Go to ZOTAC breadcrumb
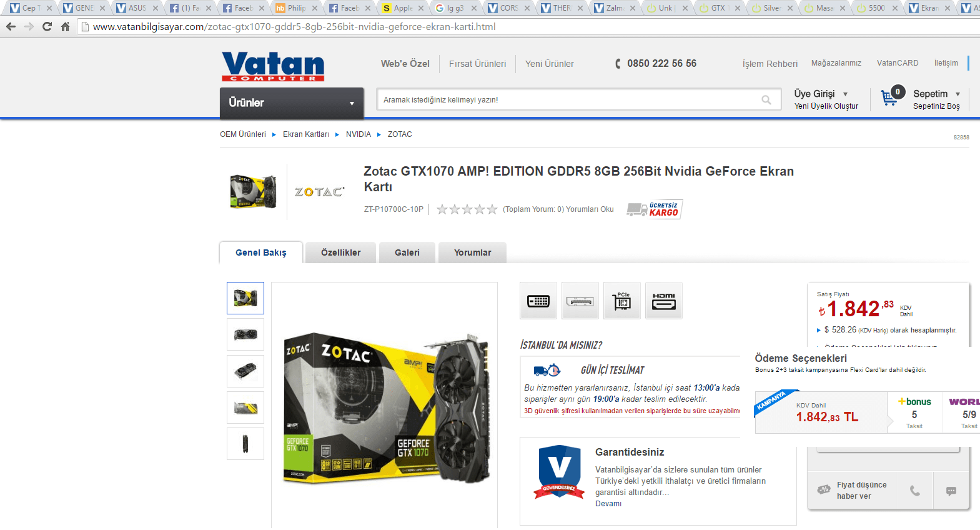 click(400, 134)
